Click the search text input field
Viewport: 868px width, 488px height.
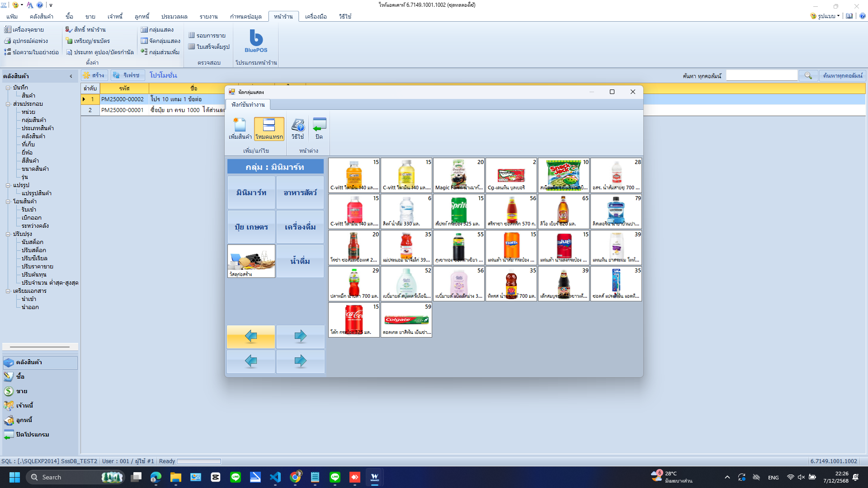tap(762, 75)
